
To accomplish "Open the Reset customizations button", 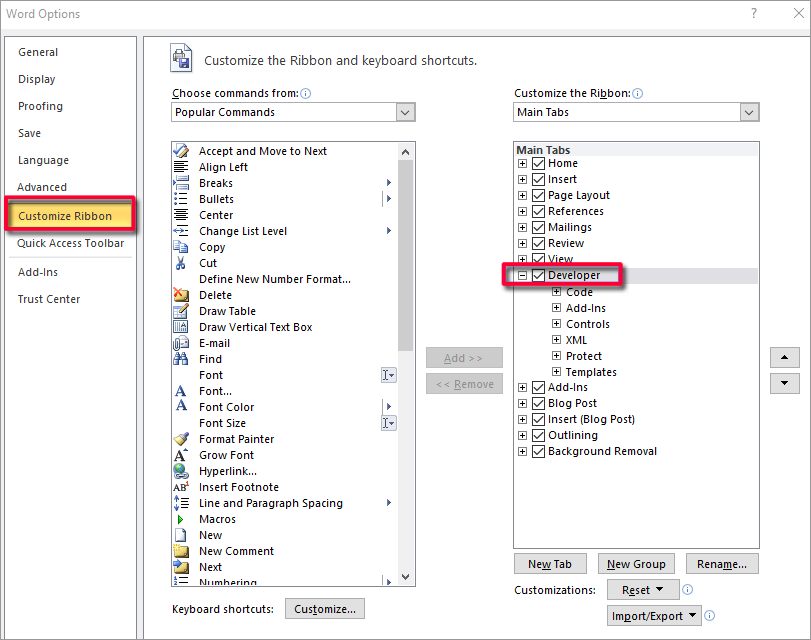I will (x=643, y=590).
